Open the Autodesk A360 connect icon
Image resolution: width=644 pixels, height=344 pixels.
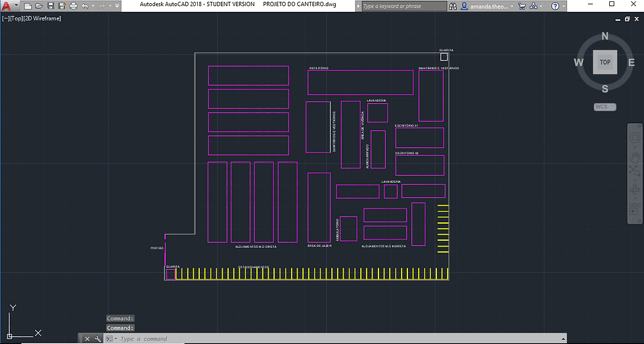point(534,6)
